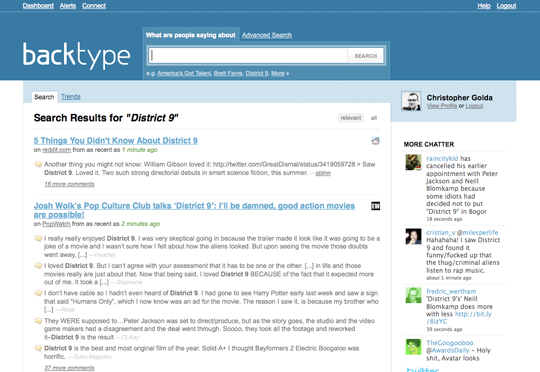The width and height of the screenshot is (540, 372).
Task: Click comment bubble icon by Totes Magotes comment
Action: [x=38, y=348]
